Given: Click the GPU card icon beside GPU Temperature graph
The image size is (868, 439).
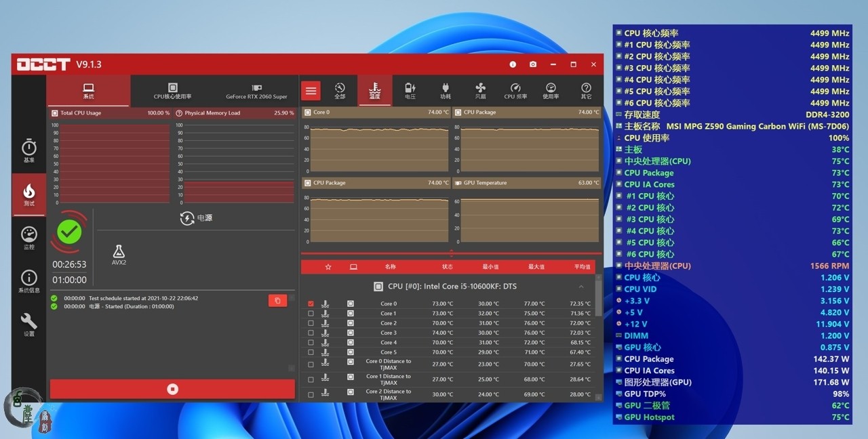Looking at the screenshot, I should tap(457, 183).
